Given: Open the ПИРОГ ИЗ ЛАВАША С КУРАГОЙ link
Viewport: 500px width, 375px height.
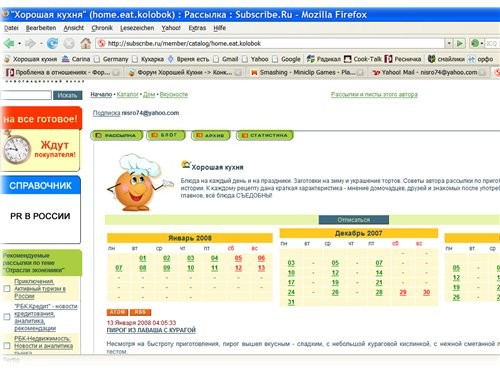Looking at the screenshot, I should (x=151, y=330).
